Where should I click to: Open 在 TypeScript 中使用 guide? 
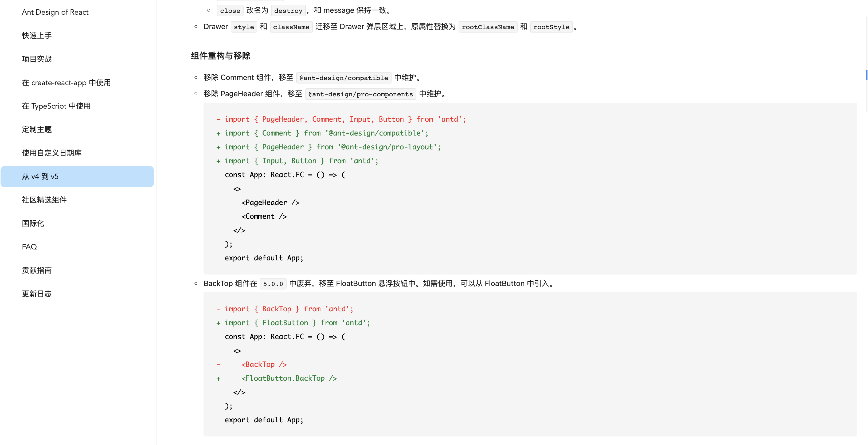[56, 106]
